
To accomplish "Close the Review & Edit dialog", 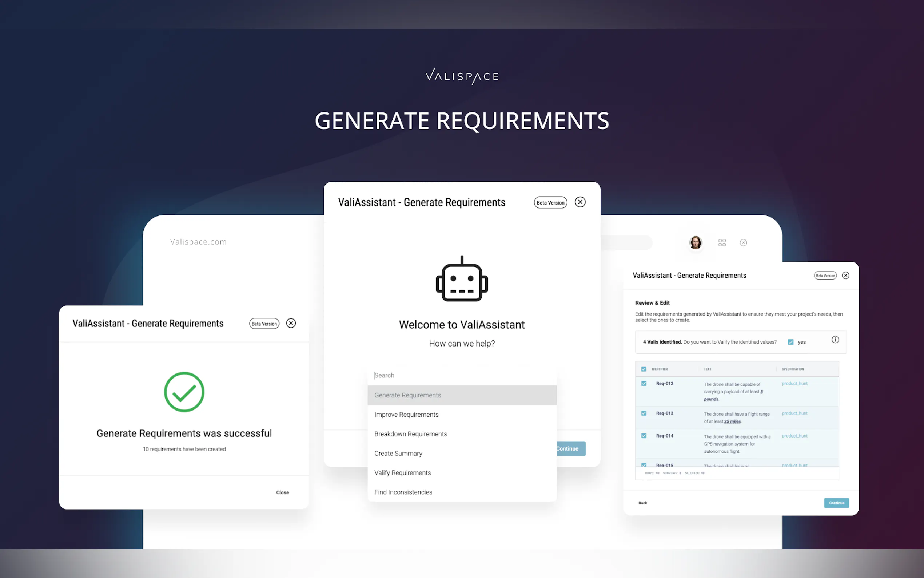I will (845, 276).
